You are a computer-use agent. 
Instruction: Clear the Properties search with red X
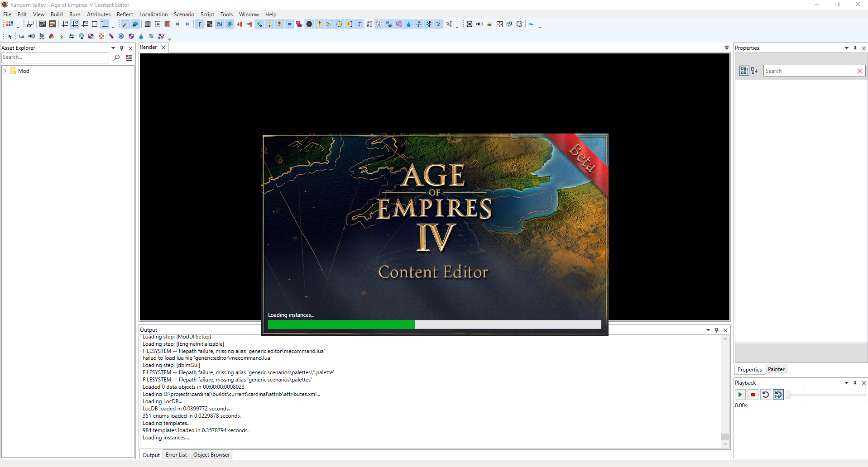860,71
